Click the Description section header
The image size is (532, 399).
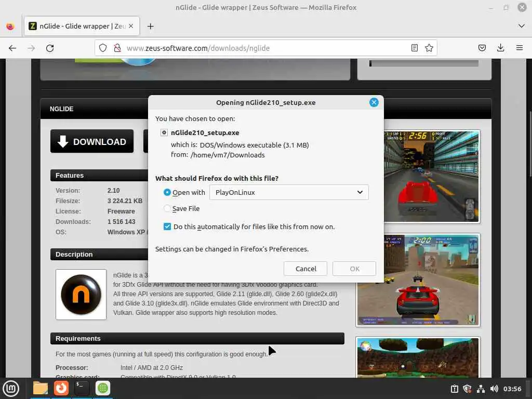click(x=99, y=255)
